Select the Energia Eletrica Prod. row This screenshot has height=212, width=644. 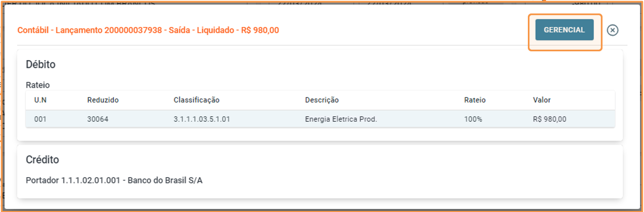pyautogui.click(x=320, y=119)
